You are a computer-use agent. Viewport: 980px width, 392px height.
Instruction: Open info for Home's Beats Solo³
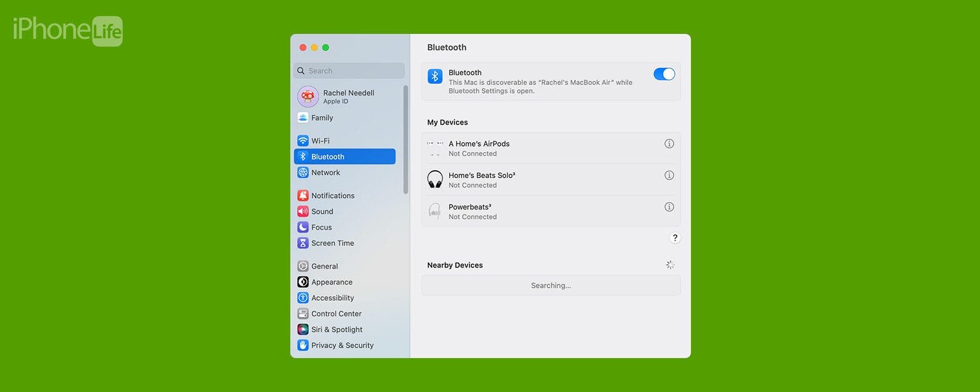click(669, 176)
